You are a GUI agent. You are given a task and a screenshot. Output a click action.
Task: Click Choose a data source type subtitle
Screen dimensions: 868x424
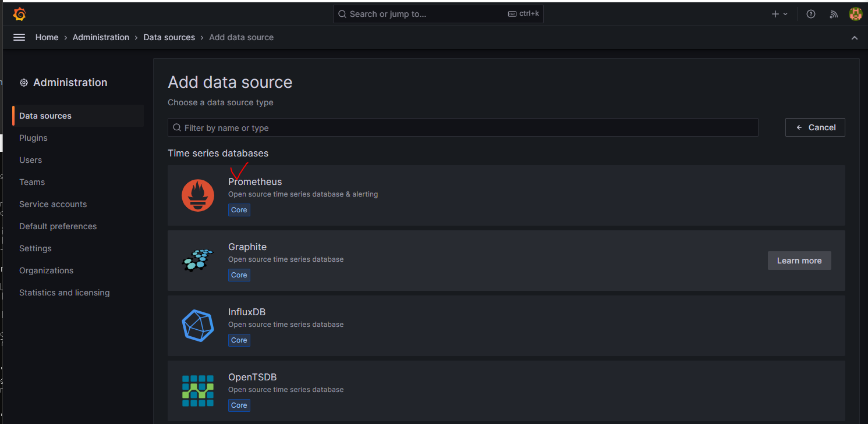tap(221, 102)
